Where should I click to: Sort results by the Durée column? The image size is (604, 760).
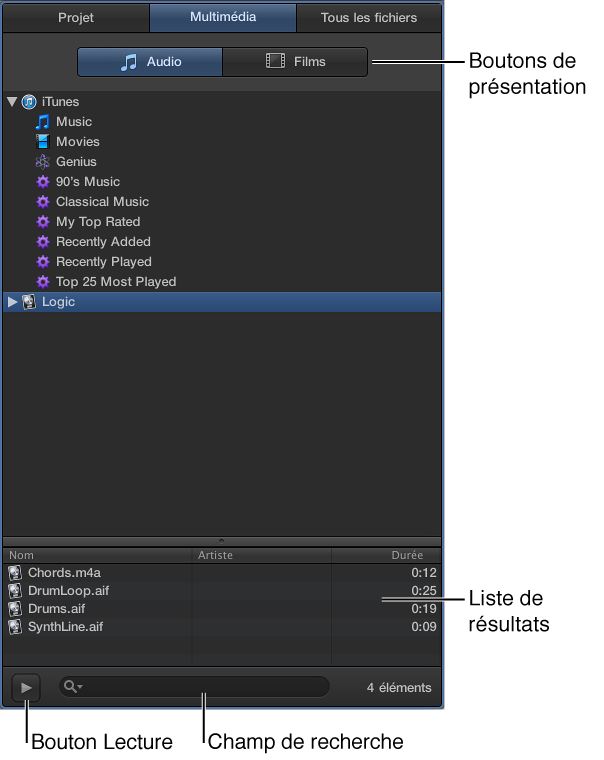[x=385, y=555]
